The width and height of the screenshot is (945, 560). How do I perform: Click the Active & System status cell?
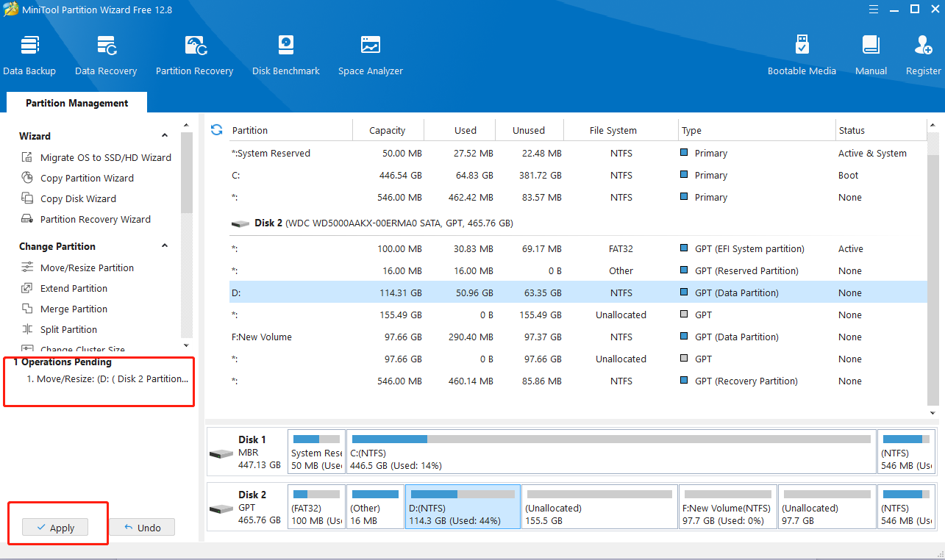872,153
